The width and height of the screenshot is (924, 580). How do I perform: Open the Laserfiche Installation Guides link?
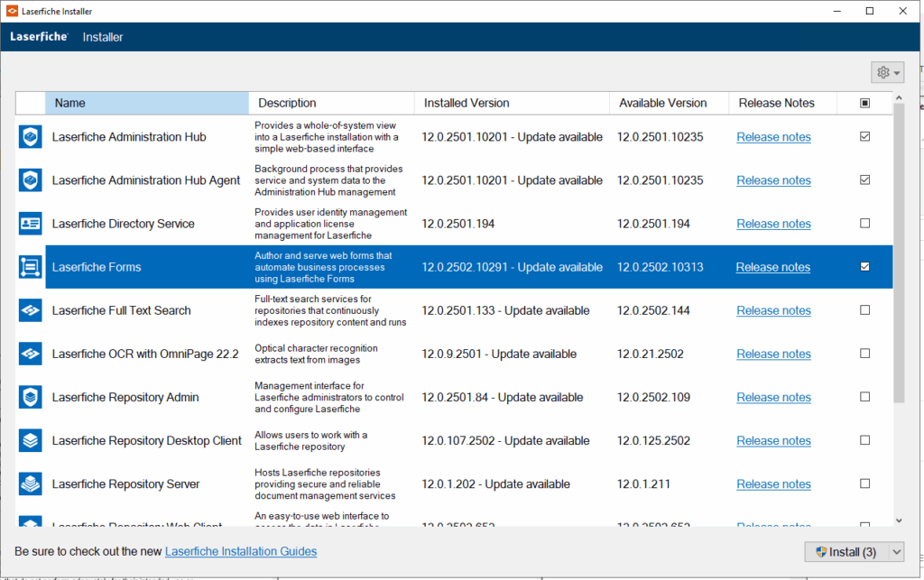point(241,551)
